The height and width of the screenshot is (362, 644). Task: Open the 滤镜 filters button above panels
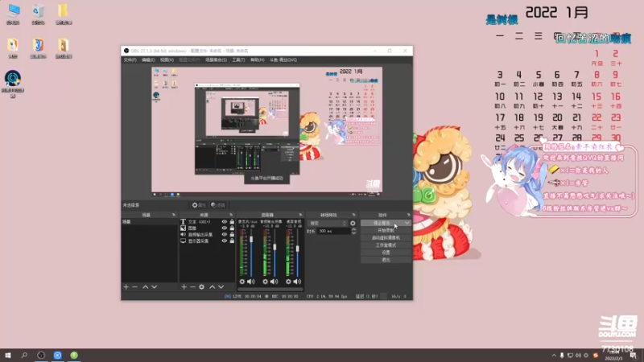click(x=218, y=205)
